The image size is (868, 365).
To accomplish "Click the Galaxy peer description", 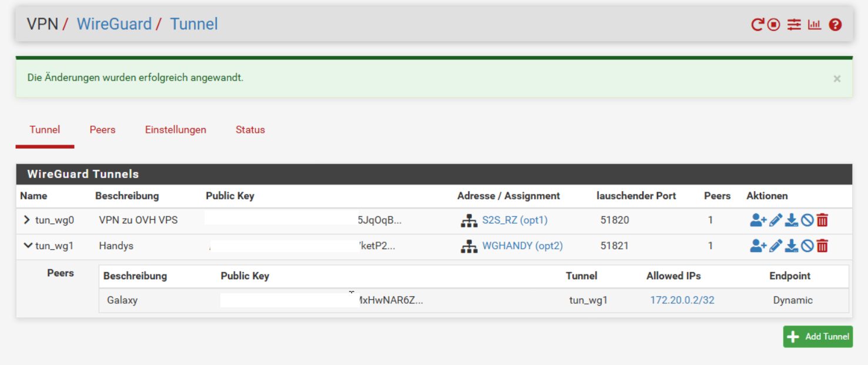I will (x=122, y=300).
